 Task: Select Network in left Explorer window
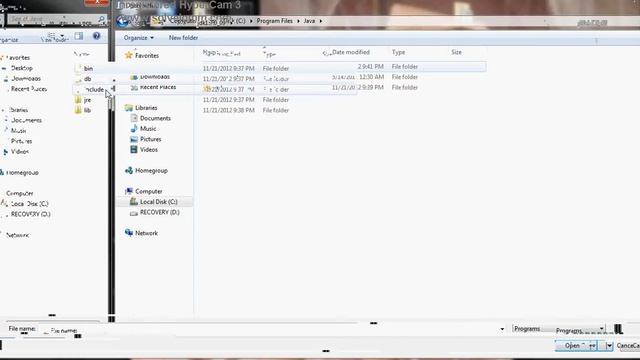click(x=18, y=235)
